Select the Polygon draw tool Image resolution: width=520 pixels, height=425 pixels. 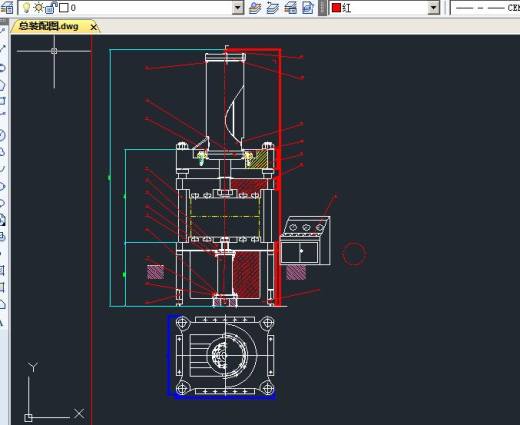pos(2,85)
